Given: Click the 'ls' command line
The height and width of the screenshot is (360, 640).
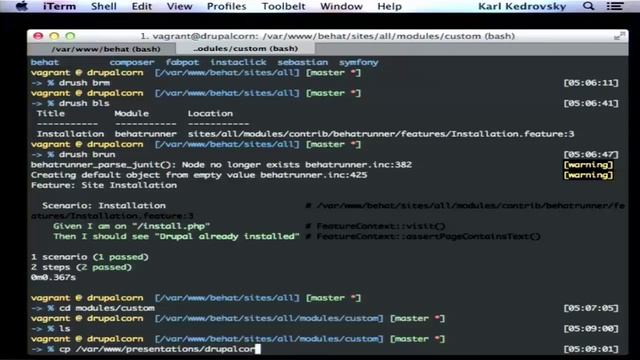Looking at the screenshot, I should 64,329.
